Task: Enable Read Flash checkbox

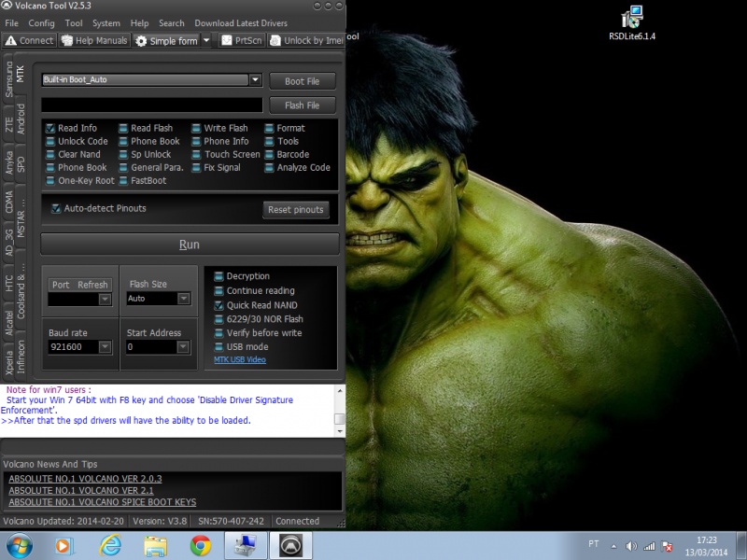Action: 123,128
